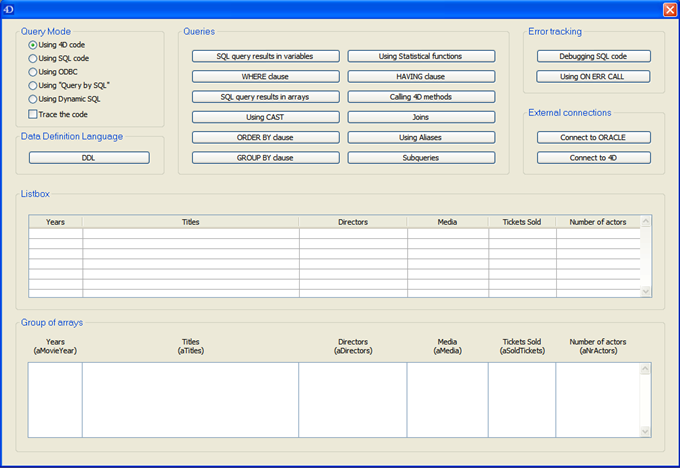The image size is (680, 468).
Task: Run the GROUP BY clause query
Action: pyautogui.click(x=265, y=158)
